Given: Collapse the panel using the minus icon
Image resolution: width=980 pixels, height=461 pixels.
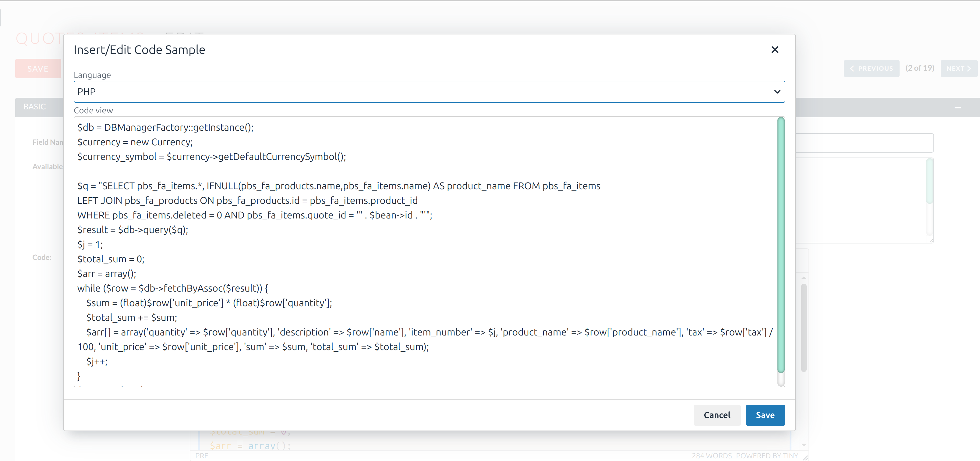Looking at the screenshot, I should [958, 108].
